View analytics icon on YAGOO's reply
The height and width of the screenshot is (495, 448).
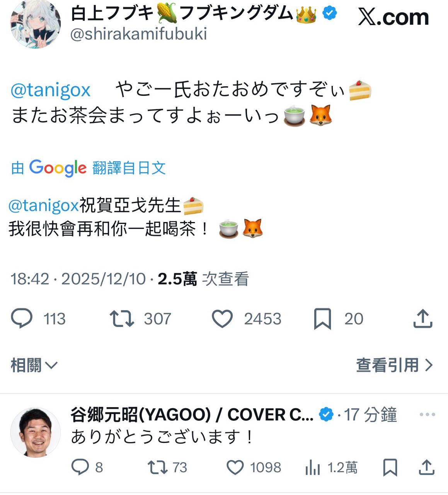(x=312, y=468)
